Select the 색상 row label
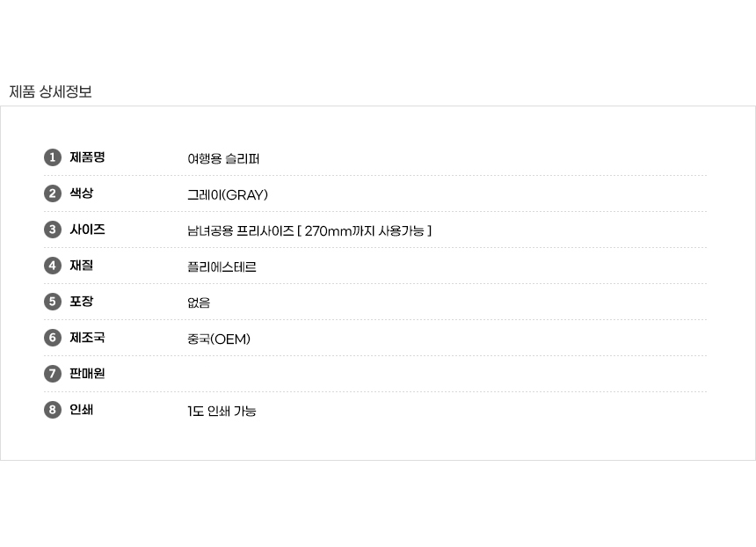Viewport: 756px width, 547px height. click(81, 193)
